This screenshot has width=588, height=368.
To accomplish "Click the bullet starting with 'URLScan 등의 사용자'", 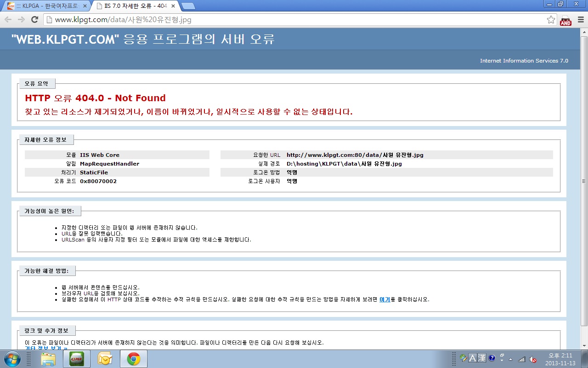I will (x=156, y=240).
